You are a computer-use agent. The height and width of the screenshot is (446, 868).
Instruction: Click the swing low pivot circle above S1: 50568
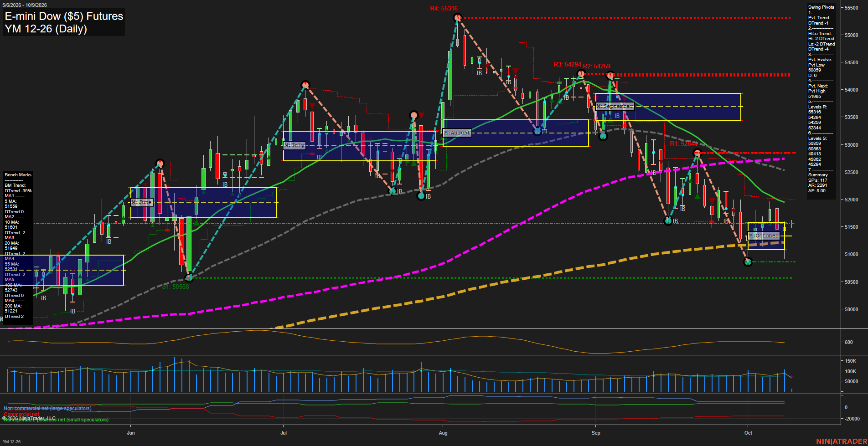click(189, 277)
